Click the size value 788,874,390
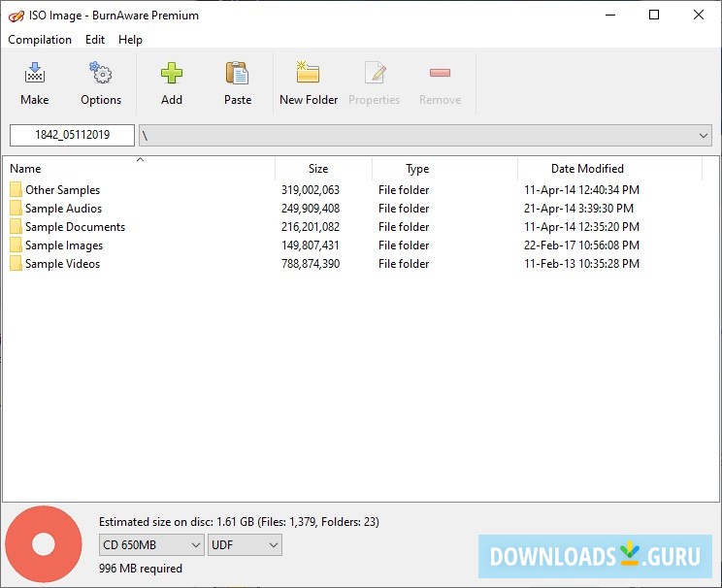 tap(311, 264)
